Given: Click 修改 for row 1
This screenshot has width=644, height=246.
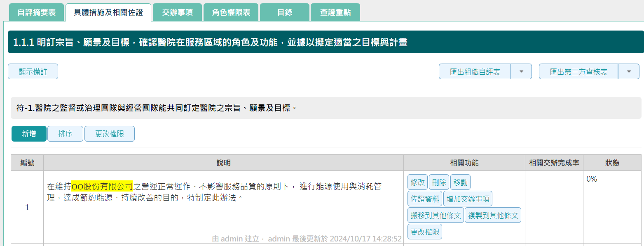Looking at the screenshot, I should pos(417,182).
